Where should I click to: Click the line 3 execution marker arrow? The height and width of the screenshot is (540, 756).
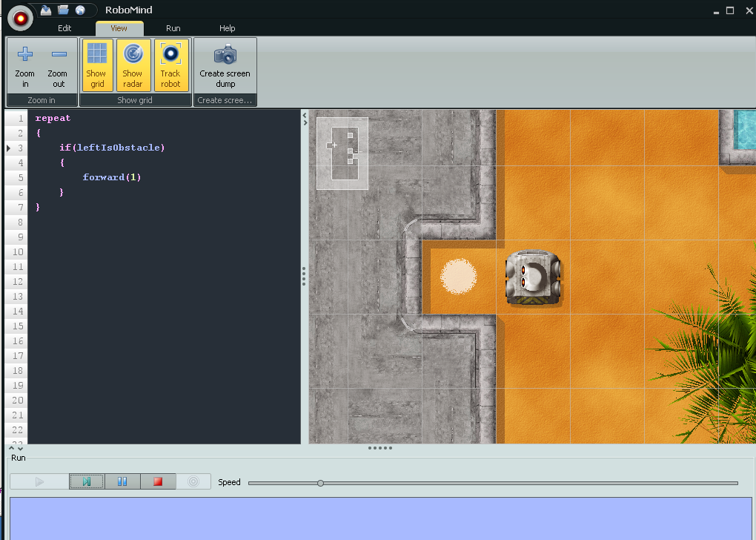(x=9, y=148)
